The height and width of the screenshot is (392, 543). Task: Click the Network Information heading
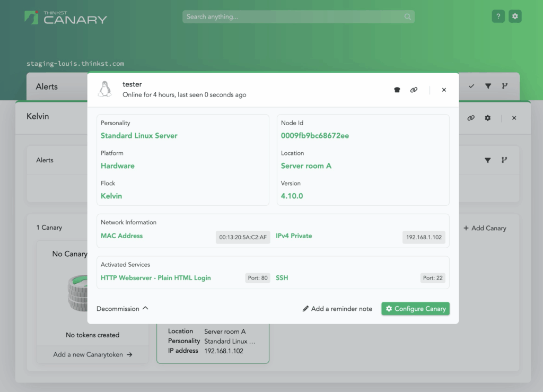pyautogui.click(x=128, y=222)
